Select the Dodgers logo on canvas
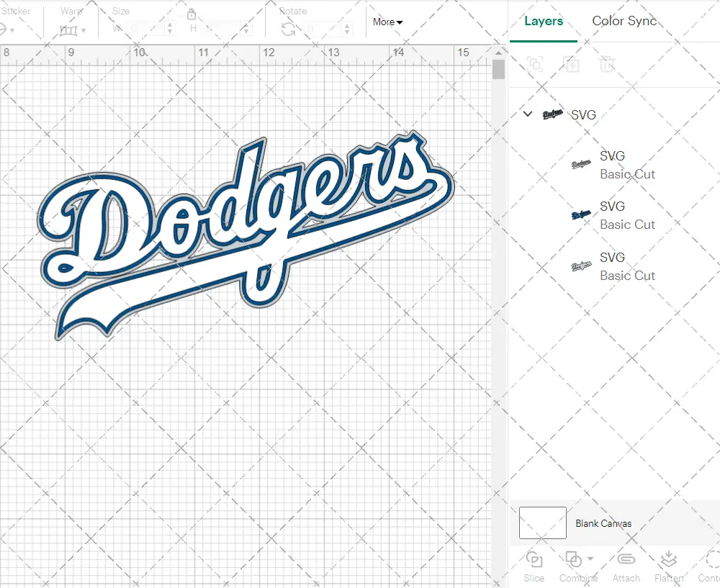 coord(246,236)
